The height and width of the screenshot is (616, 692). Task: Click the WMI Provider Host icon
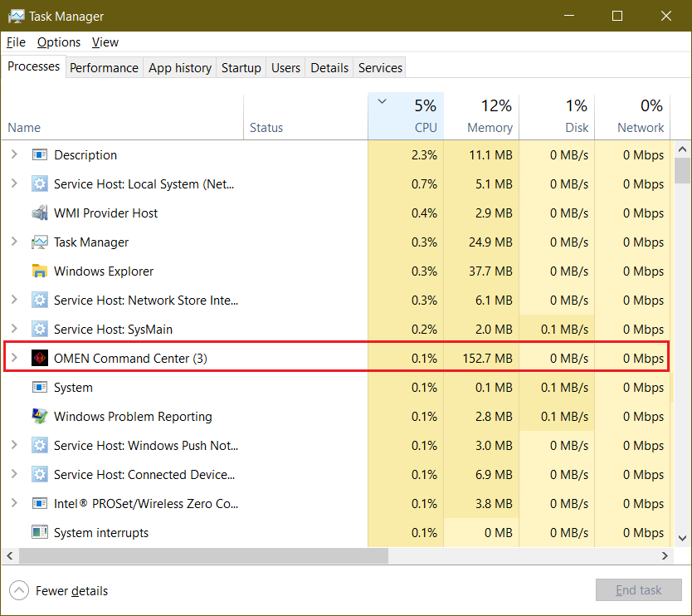click(x=40, y=213)
